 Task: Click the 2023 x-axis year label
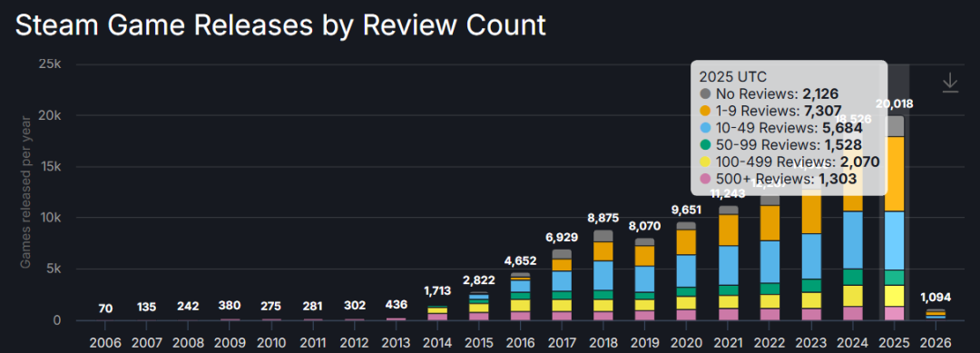812,342
